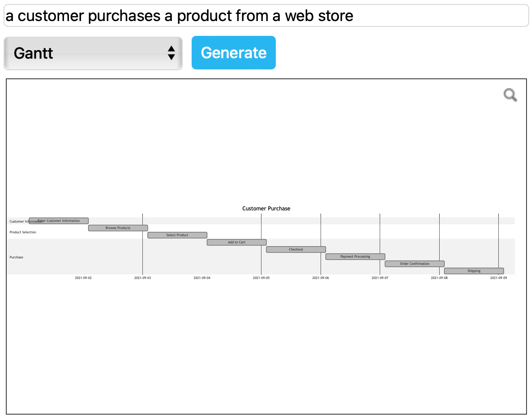Select the Order Confirmation task bar
The image size is (531, 420).
(415, 264)
